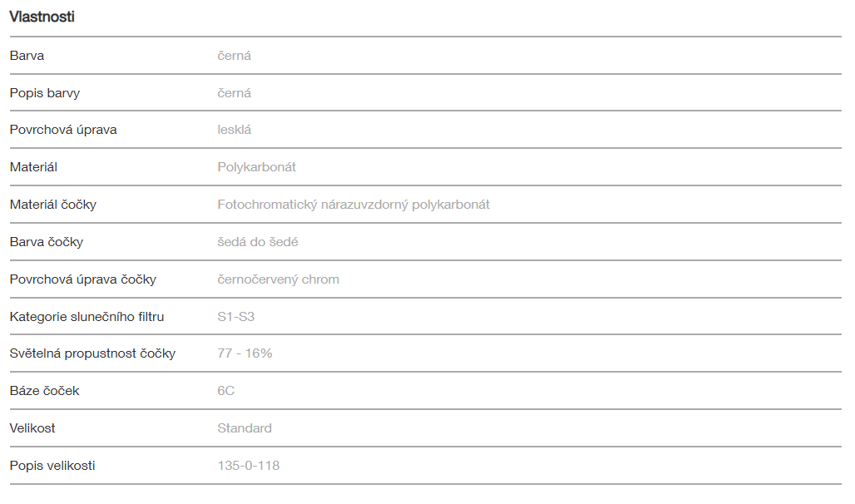Click the šedá do šedé value

[258, 242]
